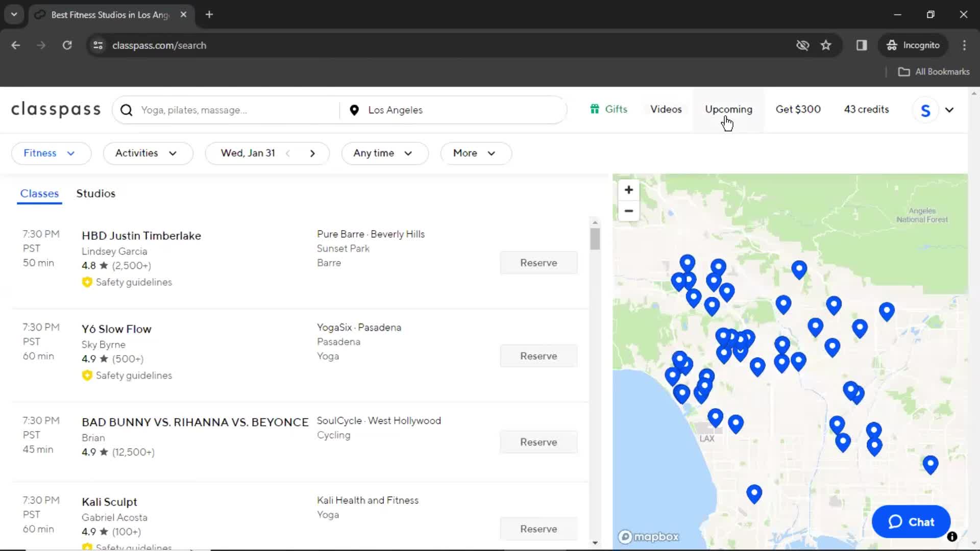Image resolution: width=980 pixels, height=551 pixels.
Task: Open YogaSix - Pasadena studio link
Action: pos(359,328)
